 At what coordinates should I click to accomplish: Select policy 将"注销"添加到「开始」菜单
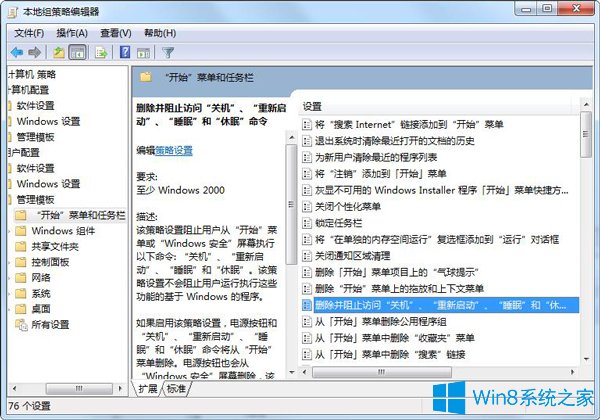[374, 174]
